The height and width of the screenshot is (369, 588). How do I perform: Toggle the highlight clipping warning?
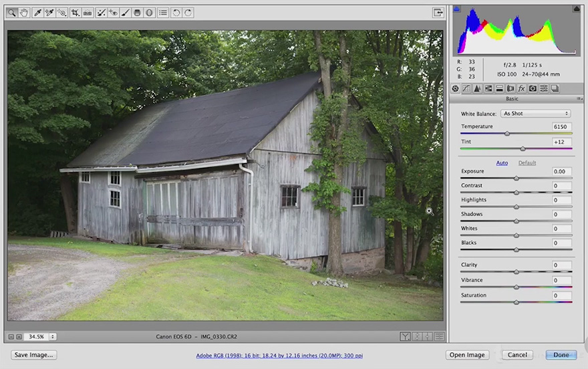577,9
